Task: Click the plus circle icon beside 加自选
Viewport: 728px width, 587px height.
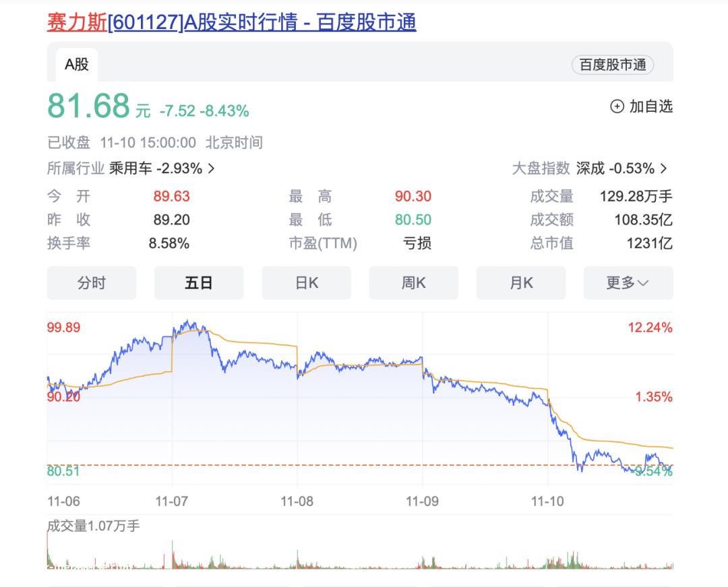Action: [617, 106]
